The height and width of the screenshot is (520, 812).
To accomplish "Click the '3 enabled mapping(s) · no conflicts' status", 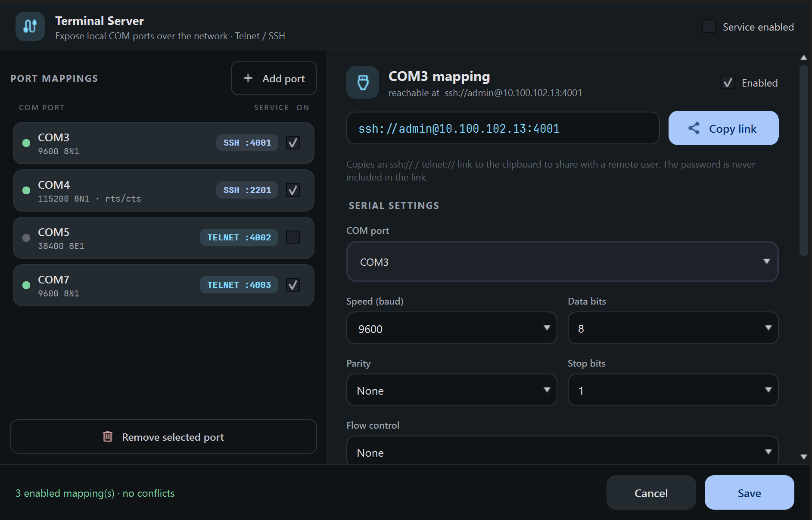I will (x=95, y=493).
